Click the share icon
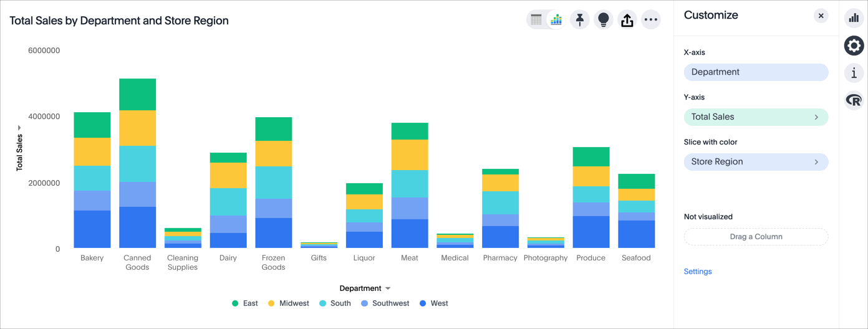868x329 pixels. (627, 20)
